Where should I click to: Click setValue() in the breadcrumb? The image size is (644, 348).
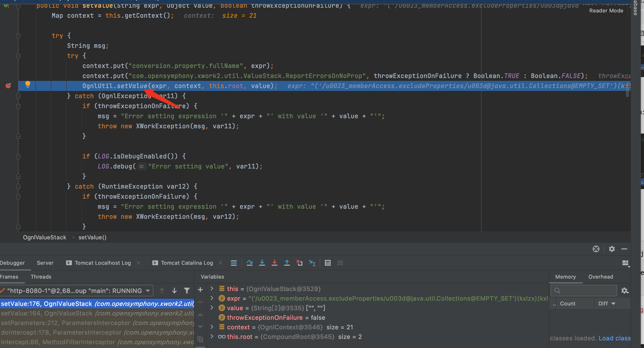[92, 237]
